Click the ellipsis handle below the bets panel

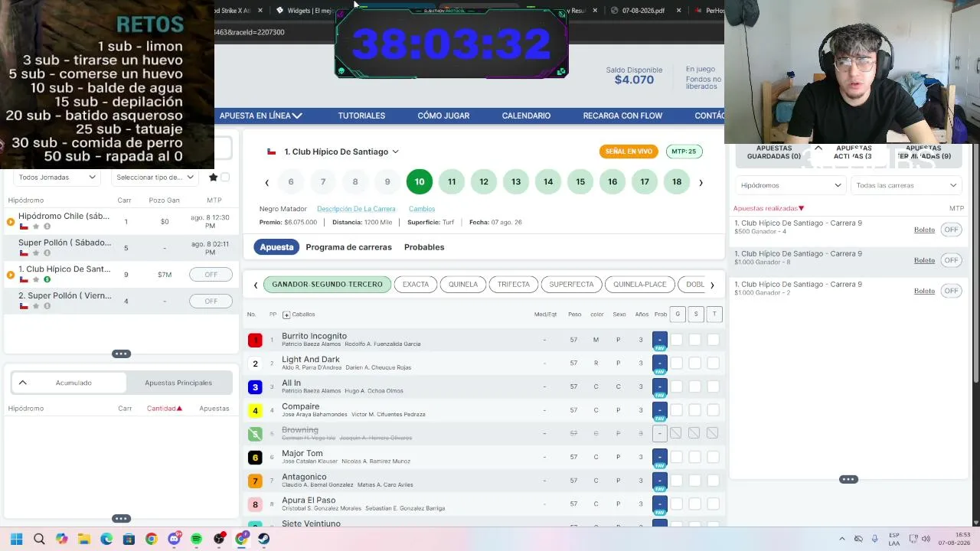coord(848,479)
